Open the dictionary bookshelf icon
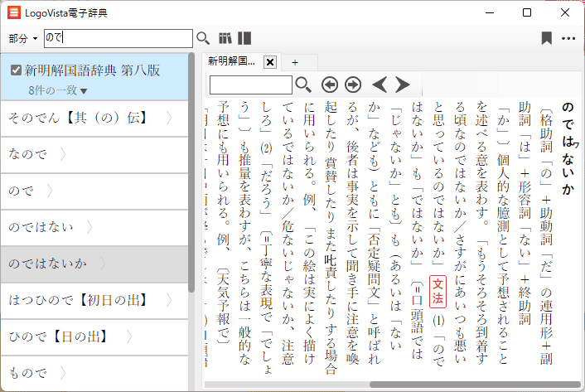The height and width of the screenshot is (392, 585). 225,38
